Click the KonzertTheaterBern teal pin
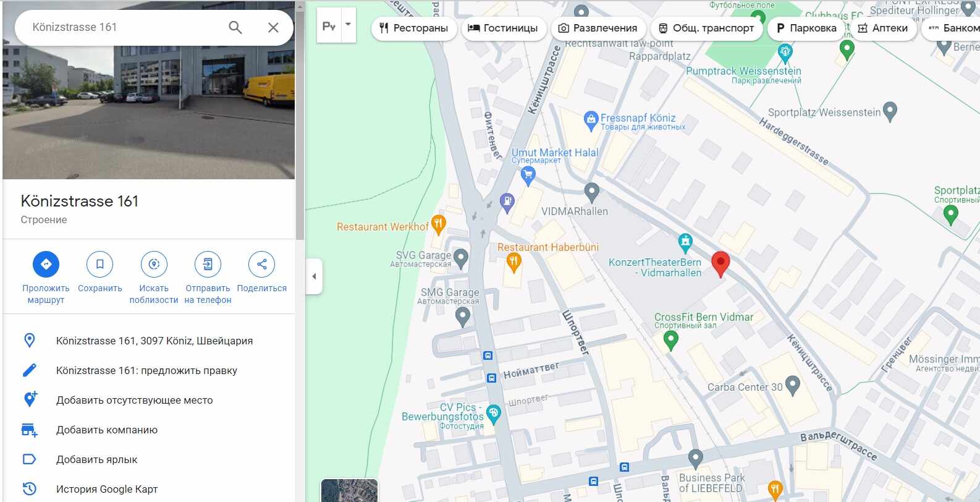The image size is (980, 502). (685, 243)
